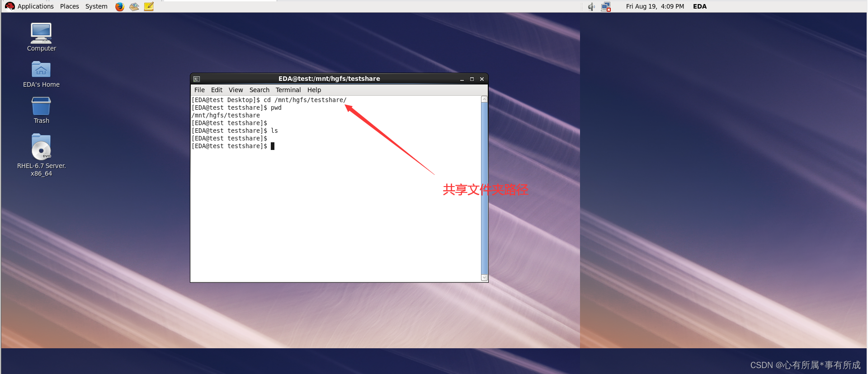Select the EDA's Home folder icon
This screenshot has width=868, height=374.
click(41, 74)
